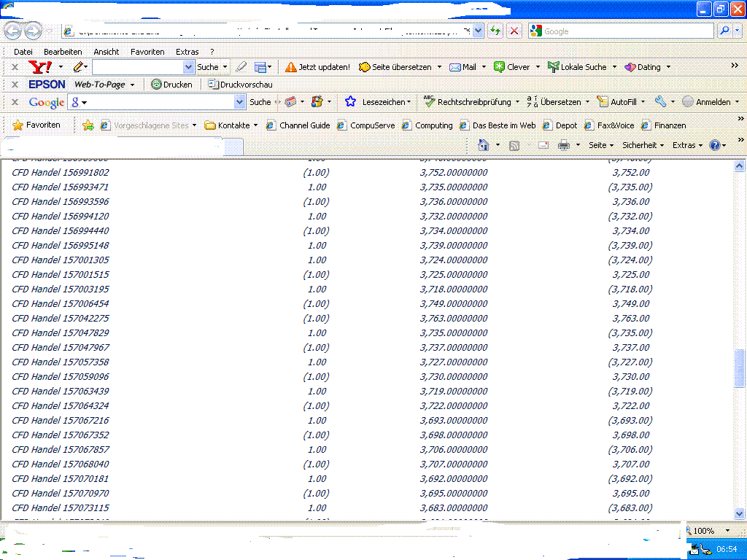Click the Stop loading icon
The image size is (747, 560).
tap(514, 31)
